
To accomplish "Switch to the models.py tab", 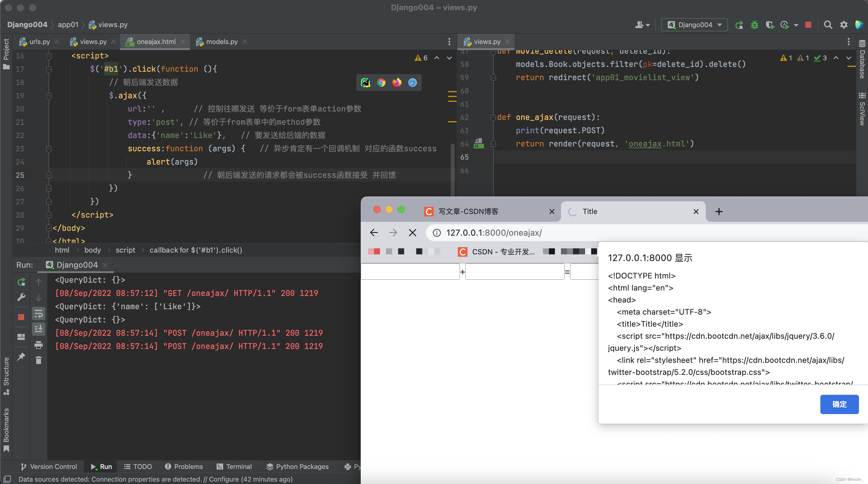I will [x=222, y=41].
